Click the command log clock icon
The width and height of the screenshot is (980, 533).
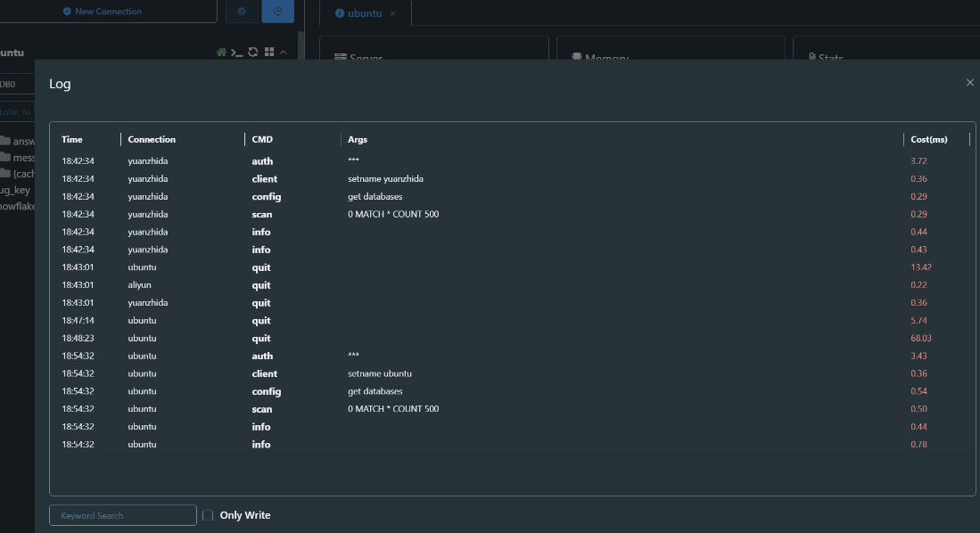[277, 12]
